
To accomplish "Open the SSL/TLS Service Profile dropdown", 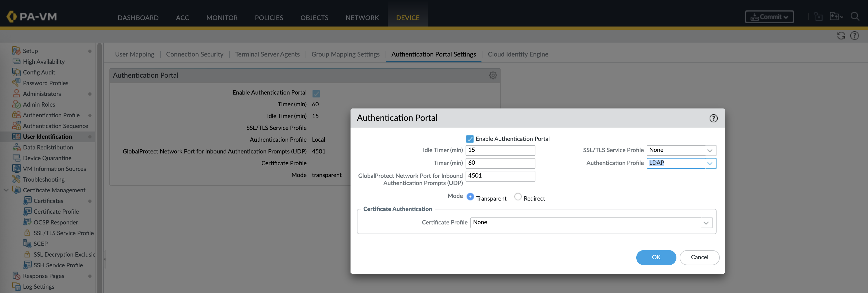I will tap(710, 150).
